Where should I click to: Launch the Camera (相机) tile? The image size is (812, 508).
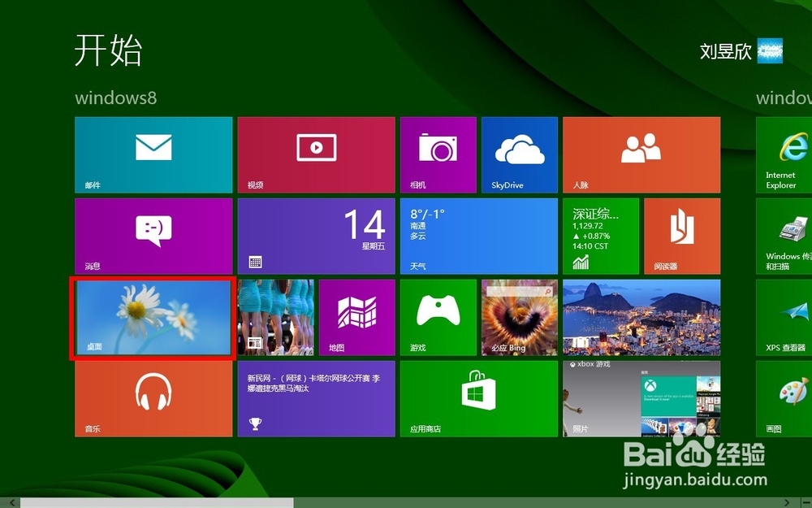(x=438, y=154)
